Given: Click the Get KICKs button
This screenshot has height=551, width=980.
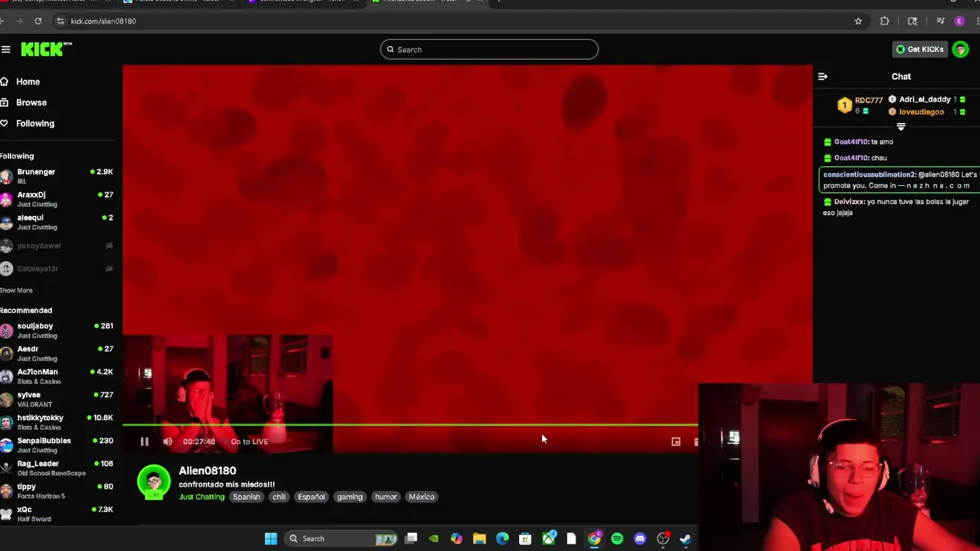Looking at the screenshot, I should (x=920, y=50).
